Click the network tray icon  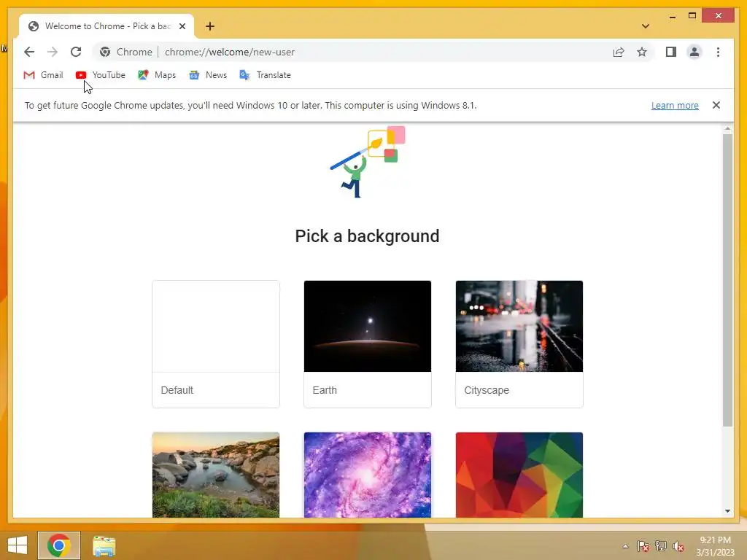(x=661, y=546)
